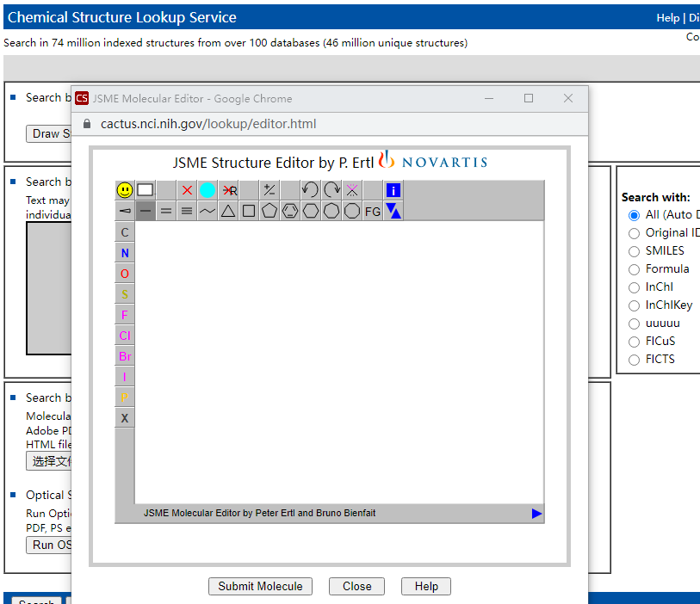
Task: Click inside the blank molecule drawing canvas
Action: click(339, 362)
